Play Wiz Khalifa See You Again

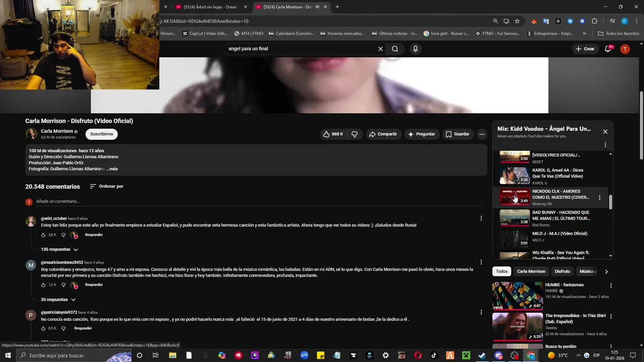click(551, 254)
